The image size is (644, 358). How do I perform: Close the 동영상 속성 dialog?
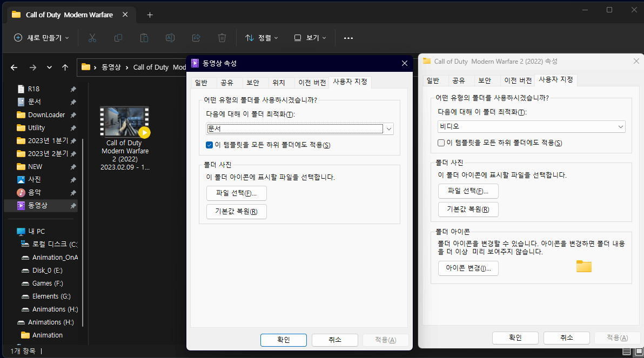coord(405,63)
